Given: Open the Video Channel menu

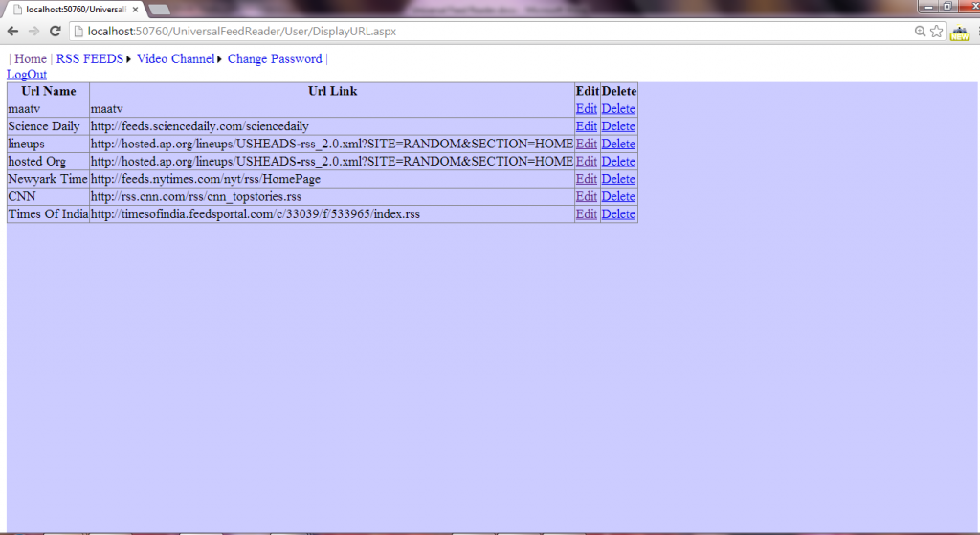Looking at the screenshot, I should pyautogui.click(x=176, y=58).
